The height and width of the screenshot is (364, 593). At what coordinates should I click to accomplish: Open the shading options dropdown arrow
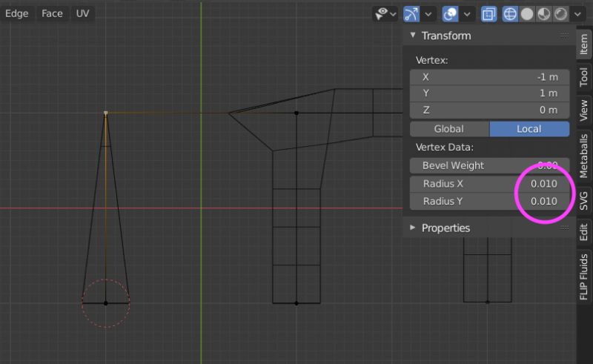coord(577,14)
